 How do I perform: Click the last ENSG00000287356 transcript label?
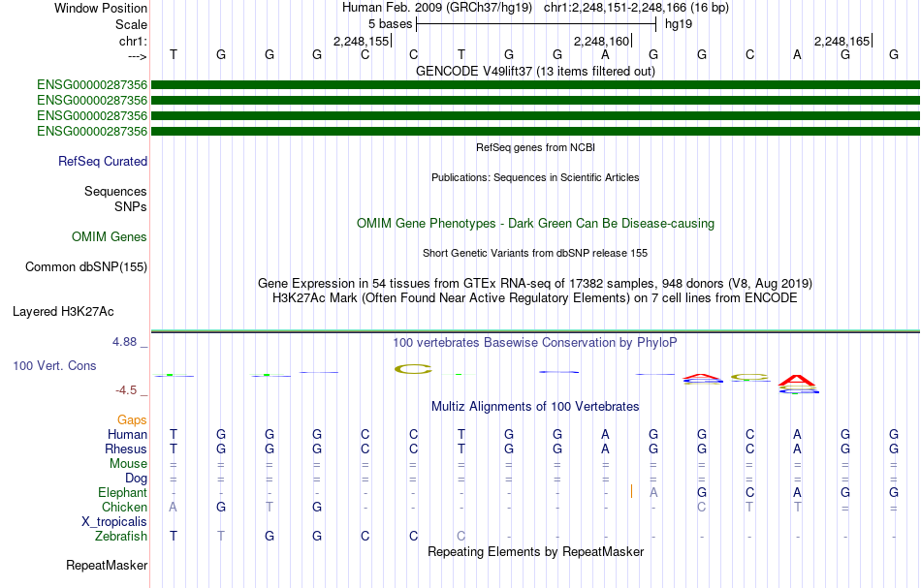click(92, 132)
